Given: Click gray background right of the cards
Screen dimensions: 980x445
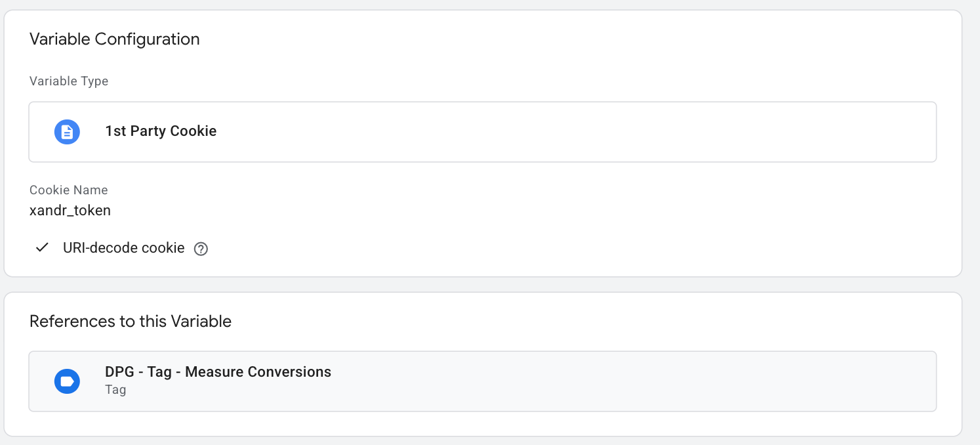Looking at the screenshot, I should (971, 223).
